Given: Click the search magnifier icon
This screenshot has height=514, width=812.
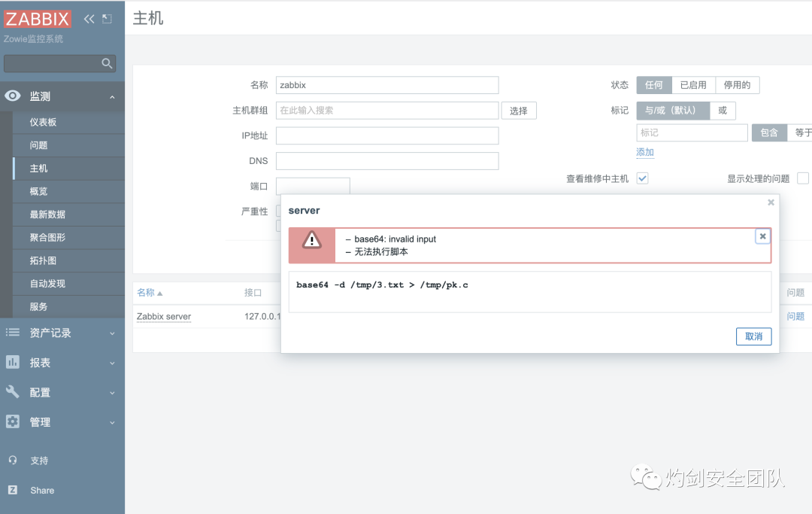Looking at the screenshot, I should click(107, 63).
